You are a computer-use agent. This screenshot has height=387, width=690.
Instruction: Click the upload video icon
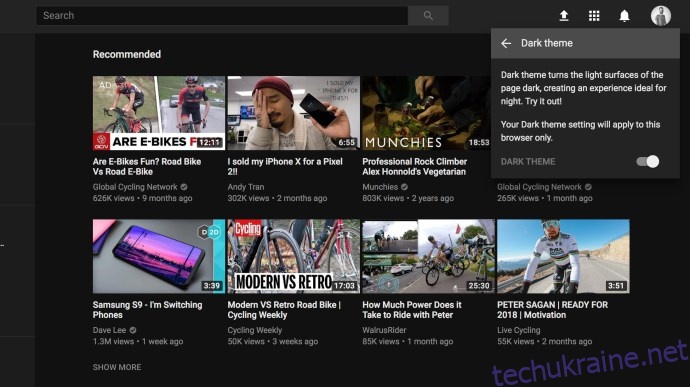[564, 16]
